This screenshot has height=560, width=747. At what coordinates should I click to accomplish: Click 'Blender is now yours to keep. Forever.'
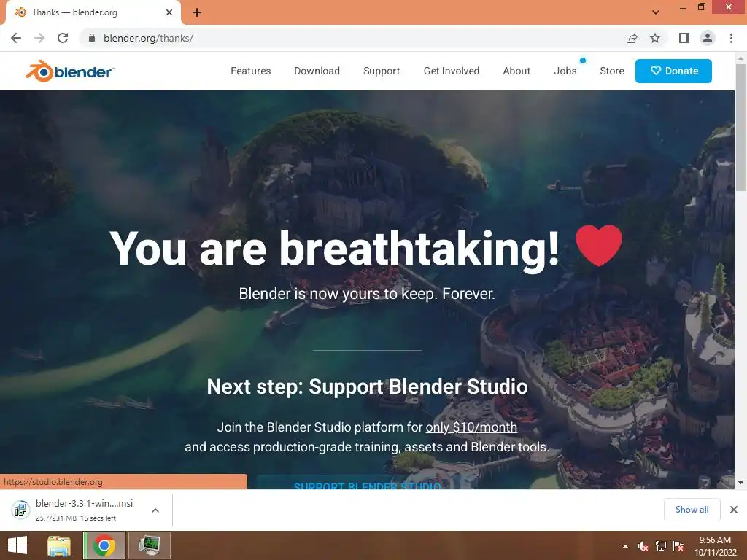[367, 294]
